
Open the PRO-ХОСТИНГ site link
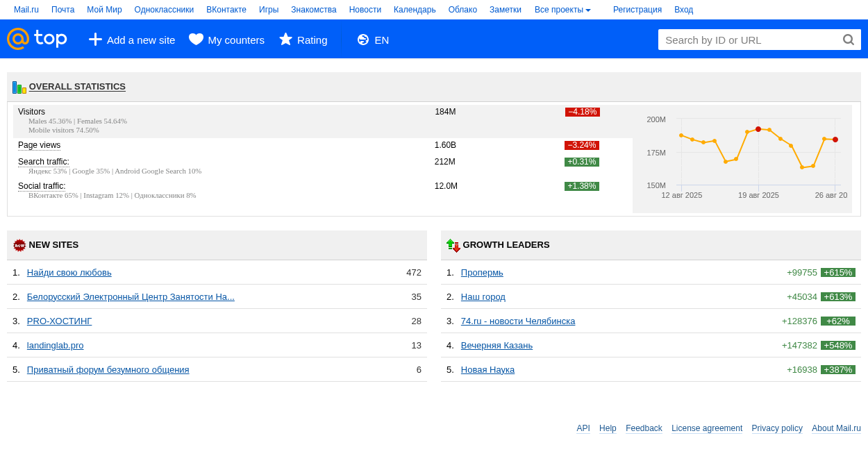(x=60, y=321)
